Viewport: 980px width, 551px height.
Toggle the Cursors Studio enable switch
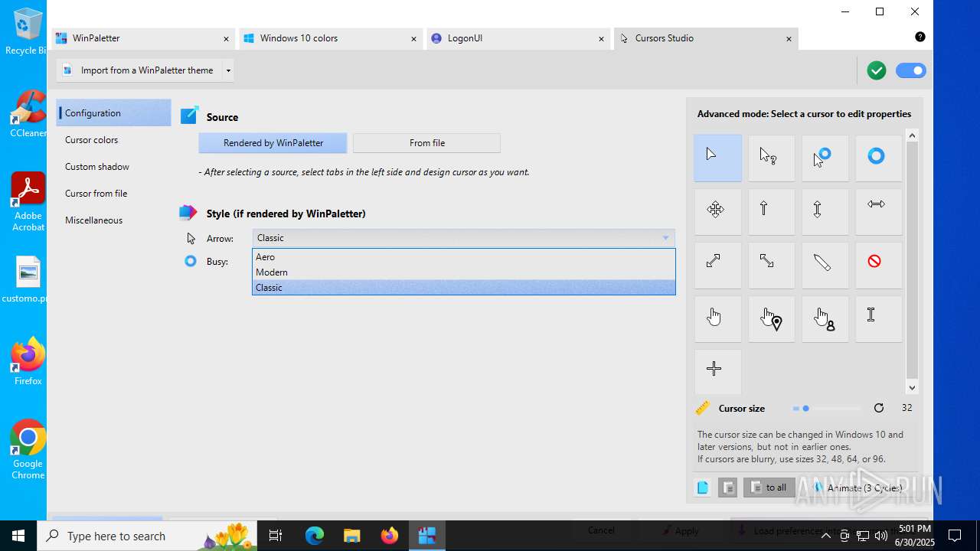click(x=911, y=70)
